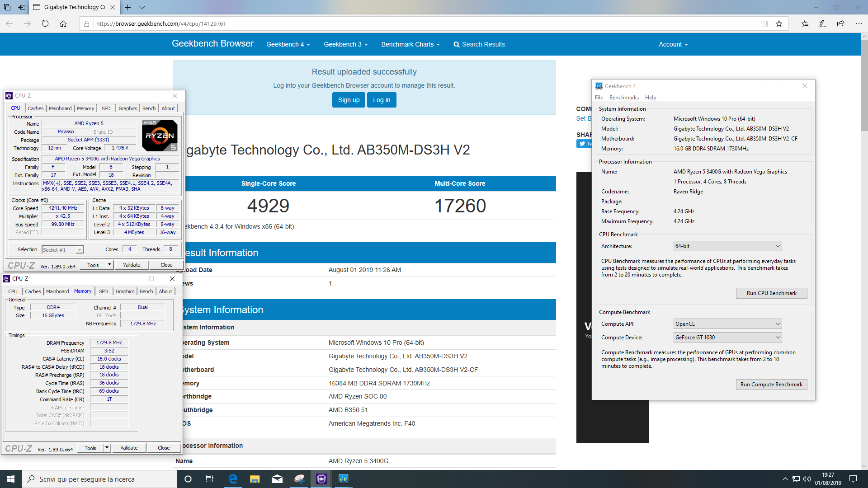Expand the Benchmark Charts dropdown
Image resolution: width=868 pixels, height=488 pixels.
(410, 44)
